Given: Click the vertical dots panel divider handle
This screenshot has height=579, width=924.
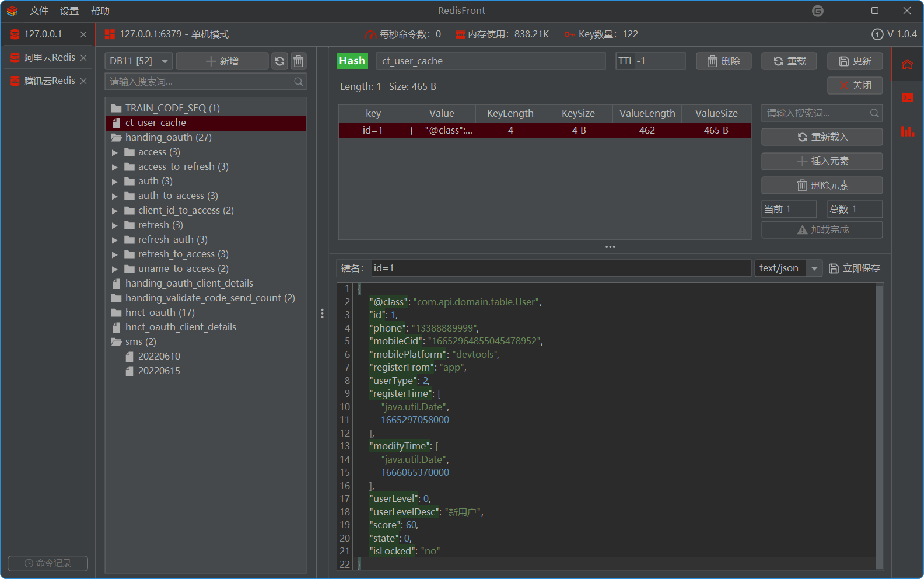Looking at the screenshot, I should point(322,313).
